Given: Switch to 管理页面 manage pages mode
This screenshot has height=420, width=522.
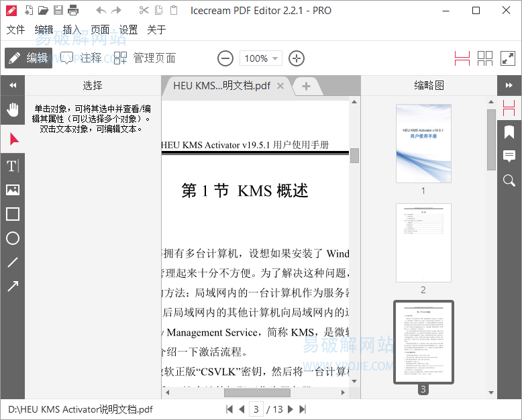Looking at the screenshot, I should tap(145, 58).
